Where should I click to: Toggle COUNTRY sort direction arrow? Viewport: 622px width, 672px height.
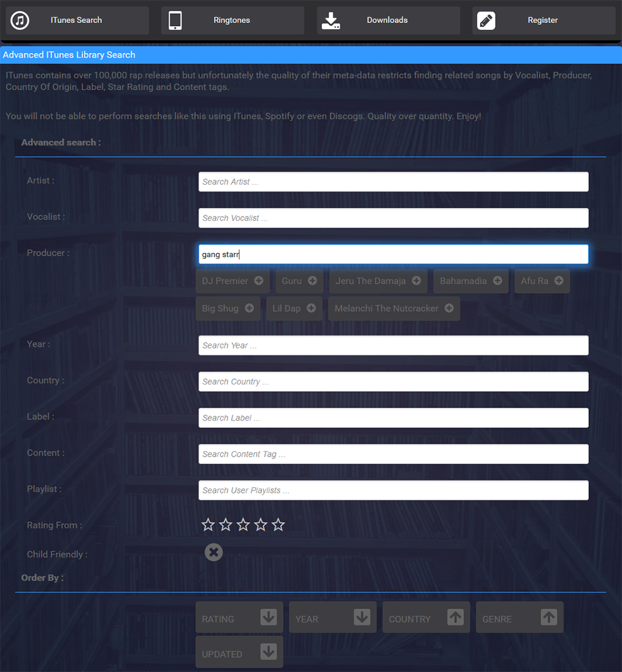[x=455, y=617]
